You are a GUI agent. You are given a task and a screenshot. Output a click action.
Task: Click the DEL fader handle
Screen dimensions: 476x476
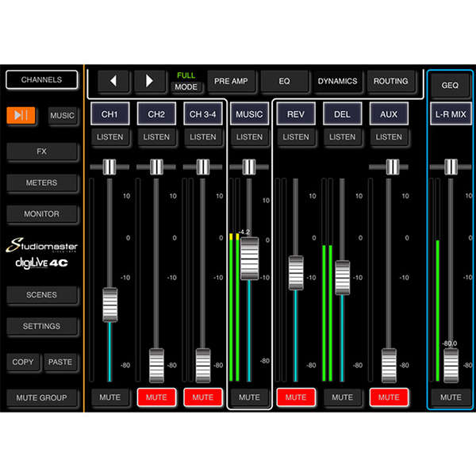click(x=343, y=278)
